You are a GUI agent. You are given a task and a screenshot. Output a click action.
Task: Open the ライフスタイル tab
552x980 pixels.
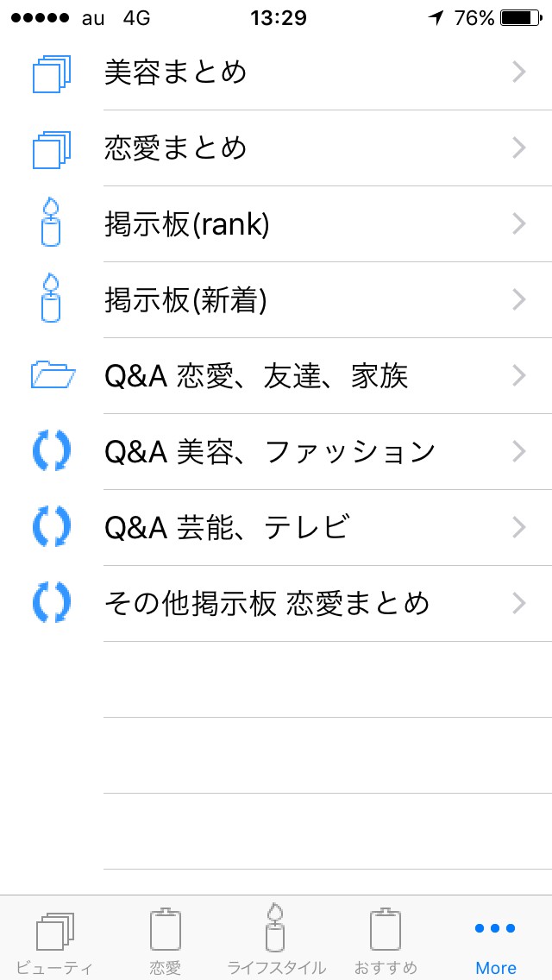point(276,940)
